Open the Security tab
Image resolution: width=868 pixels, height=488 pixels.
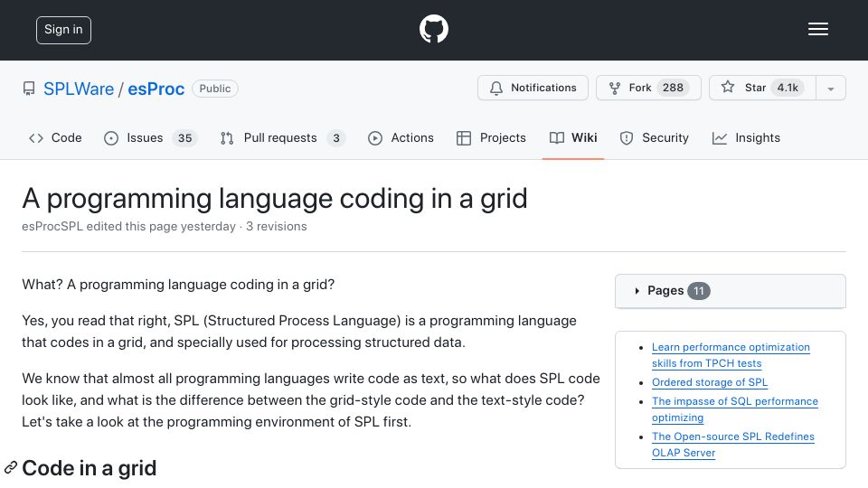(655, 138)
